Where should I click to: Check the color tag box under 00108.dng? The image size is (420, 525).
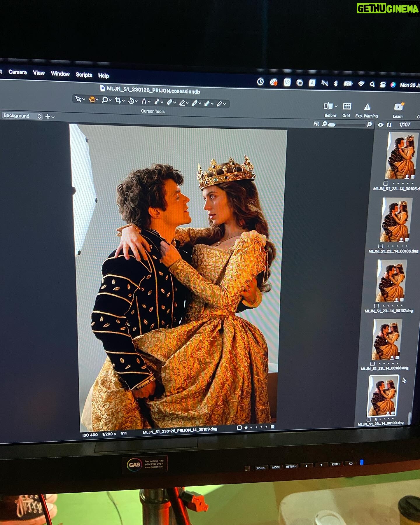[372, 364]
